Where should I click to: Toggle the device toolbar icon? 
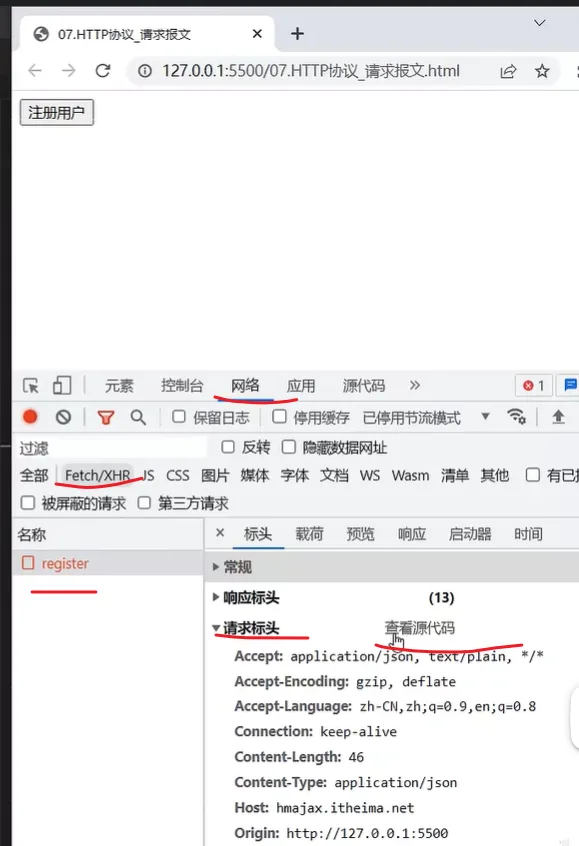point(62,386)
